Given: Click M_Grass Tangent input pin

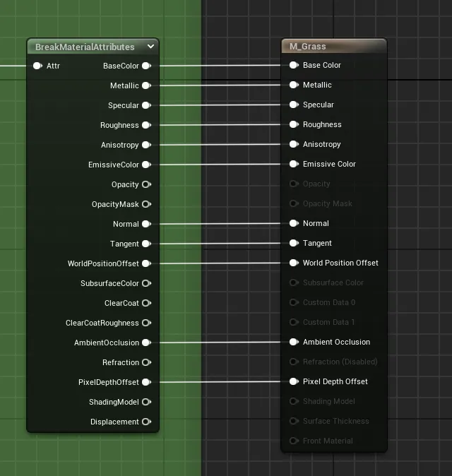Looking at the screenshot, I should tap(294, 243).
